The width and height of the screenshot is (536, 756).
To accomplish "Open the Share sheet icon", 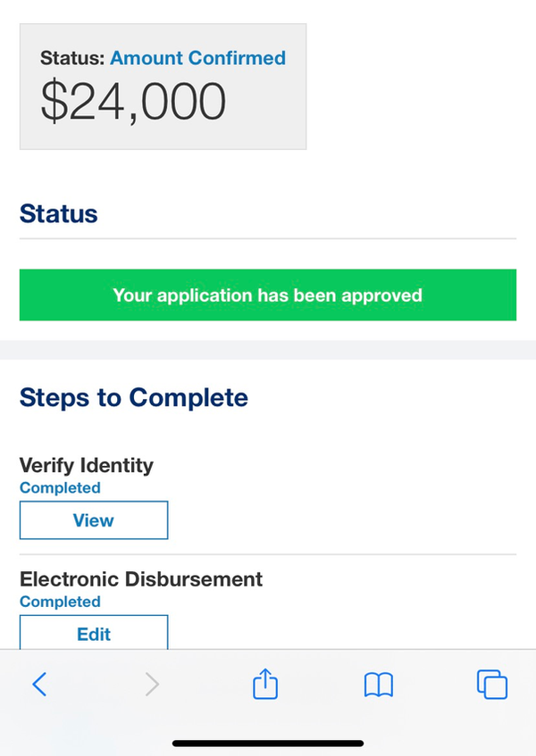I will pyautogui.click(x=265, y=685).
